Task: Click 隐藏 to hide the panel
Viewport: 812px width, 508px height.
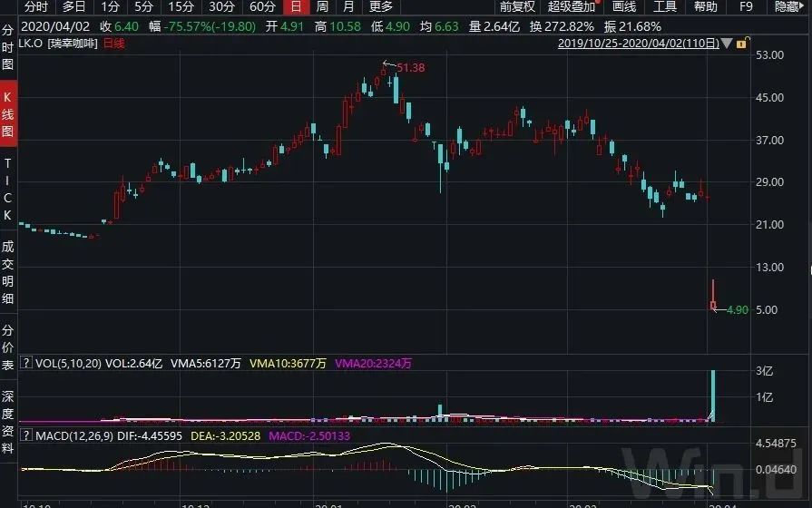Action: click(788, 6)
